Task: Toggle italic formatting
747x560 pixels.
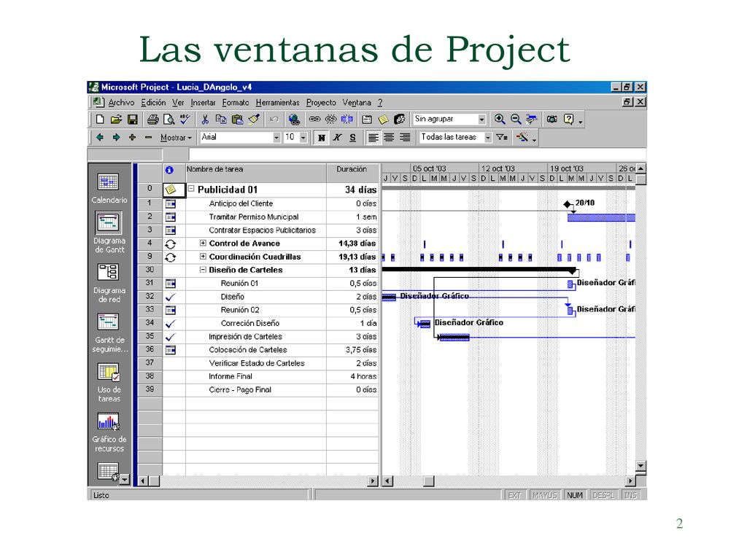Action: [x=337, y=138]
